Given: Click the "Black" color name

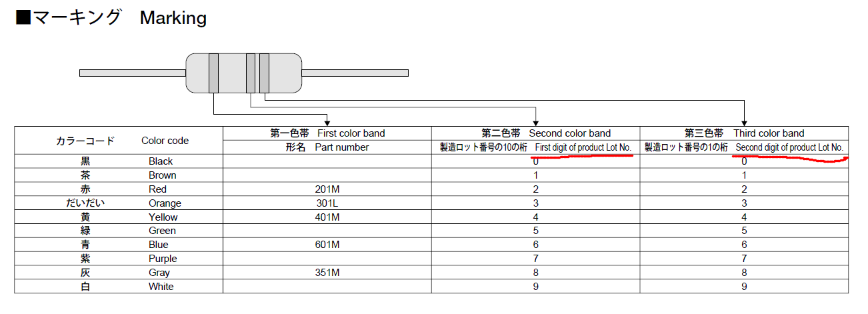Looking at the screenshot, I should 161,161.
